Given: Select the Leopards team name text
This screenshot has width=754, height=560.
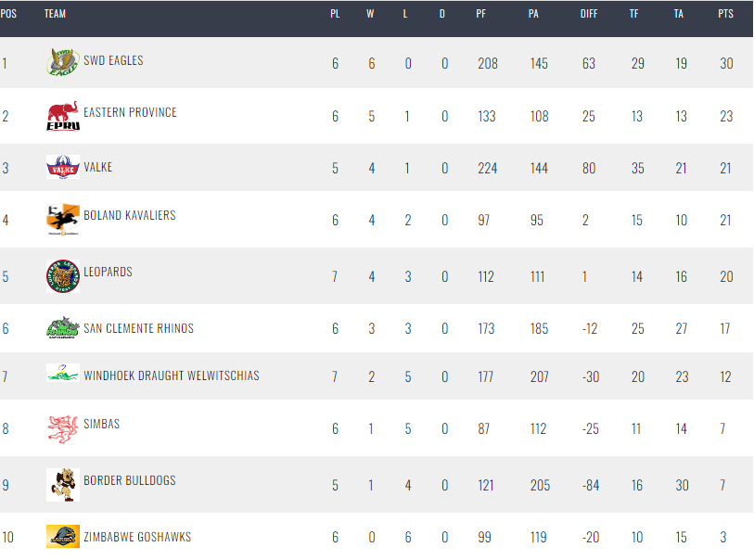Looking at the screenshot, I should (x=109, y=272).
